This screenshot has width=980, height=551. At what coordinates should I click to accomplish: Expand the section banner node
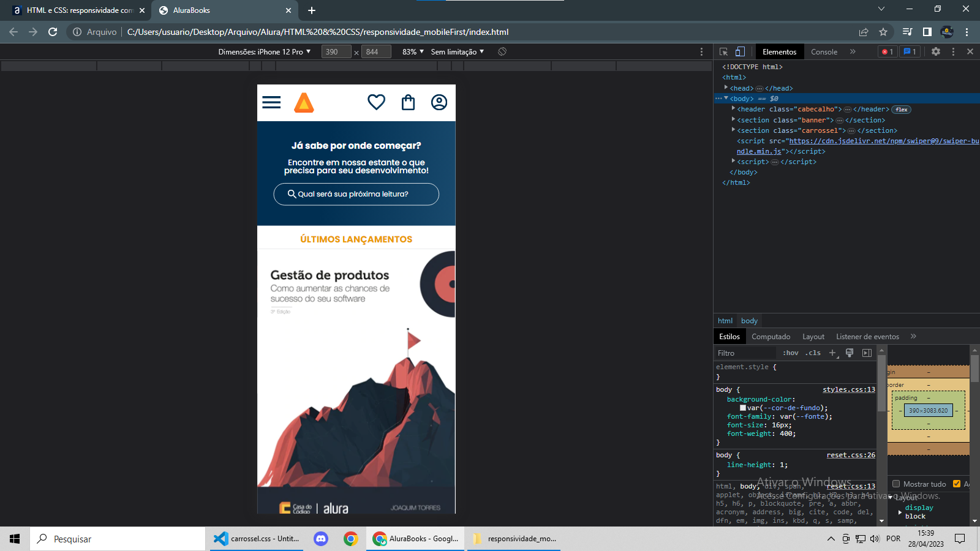733,119
